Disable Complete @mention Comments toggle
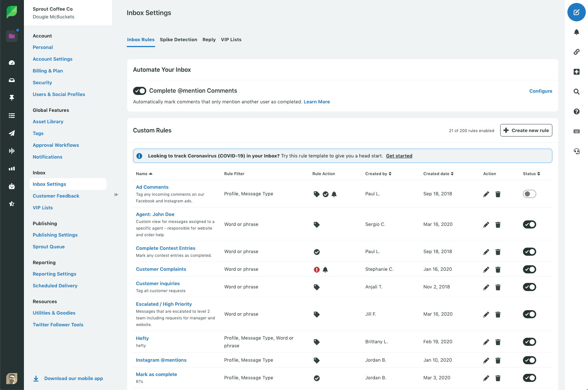This screenshot has width=588, height=390. point(140,91)
